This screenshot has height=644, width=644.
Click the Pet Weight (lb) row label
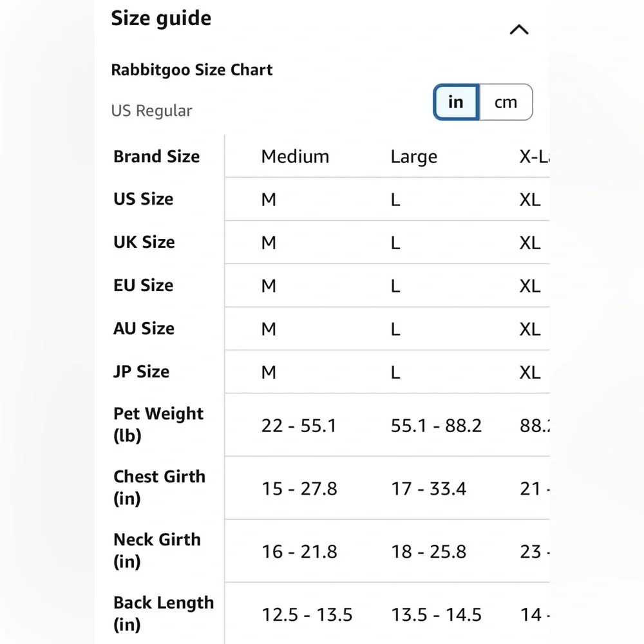click(158, 424)
